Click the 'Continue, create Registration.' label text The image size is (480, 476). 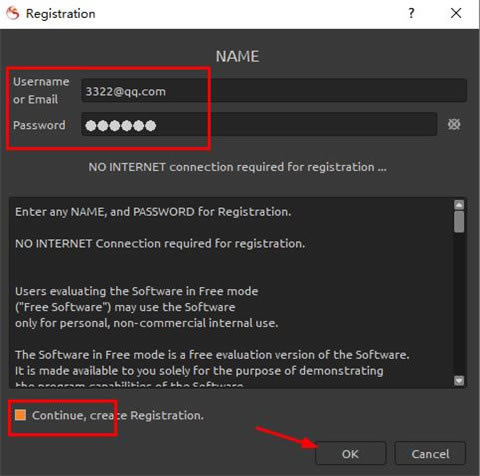[118, 415]
